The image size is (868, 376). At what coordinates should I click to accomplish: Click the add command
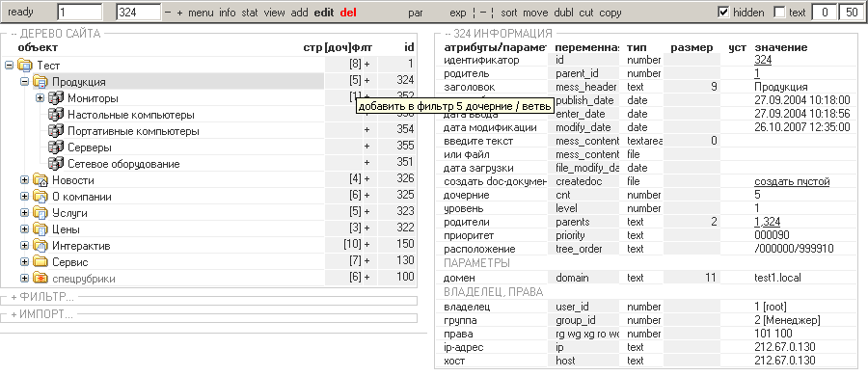(300, 13)
